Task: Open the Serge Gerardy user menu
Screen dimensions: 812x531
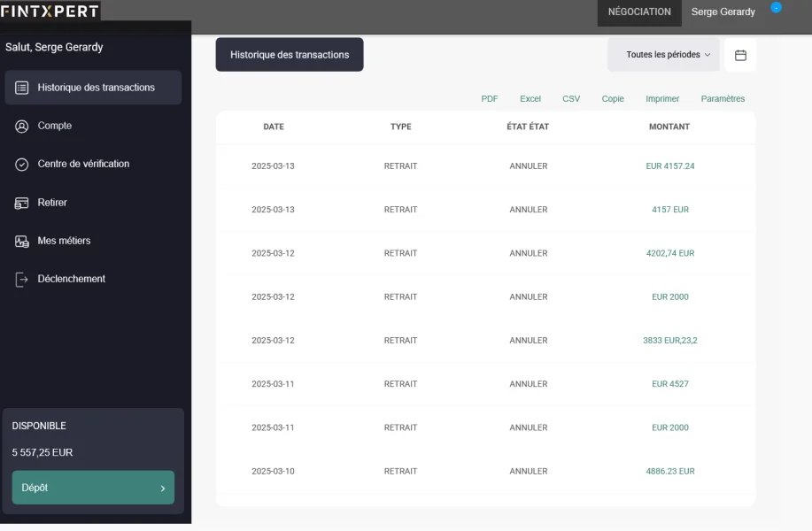Action: click(723, 12)
